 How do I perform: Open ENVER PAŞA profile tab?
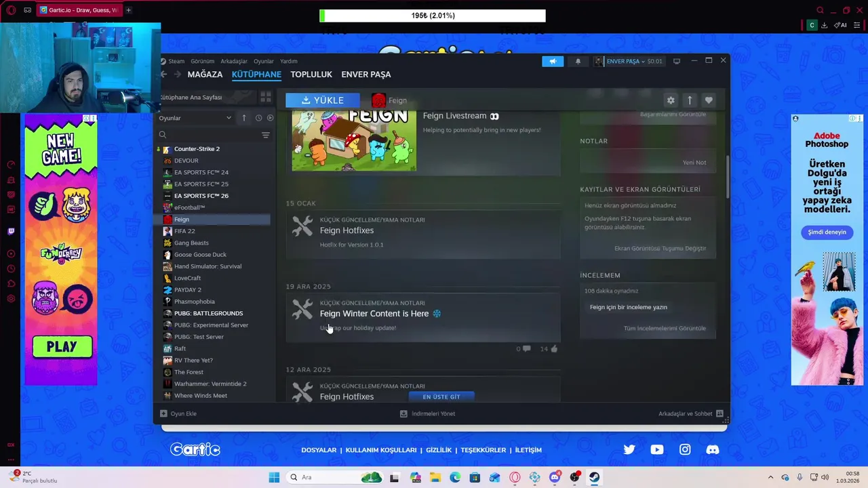[x=366, y=75]
